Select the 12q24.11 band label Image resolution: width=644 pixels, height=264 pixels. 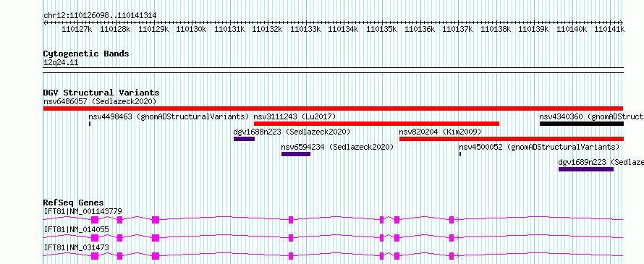pyautogui.click(x=61, y=63)
